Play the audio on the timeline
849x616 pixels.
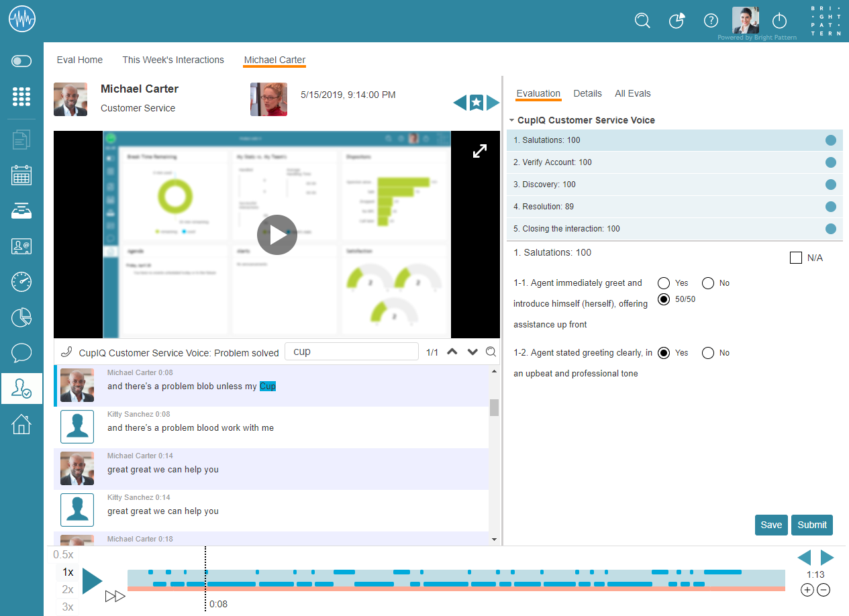click(x=93, y=580)
